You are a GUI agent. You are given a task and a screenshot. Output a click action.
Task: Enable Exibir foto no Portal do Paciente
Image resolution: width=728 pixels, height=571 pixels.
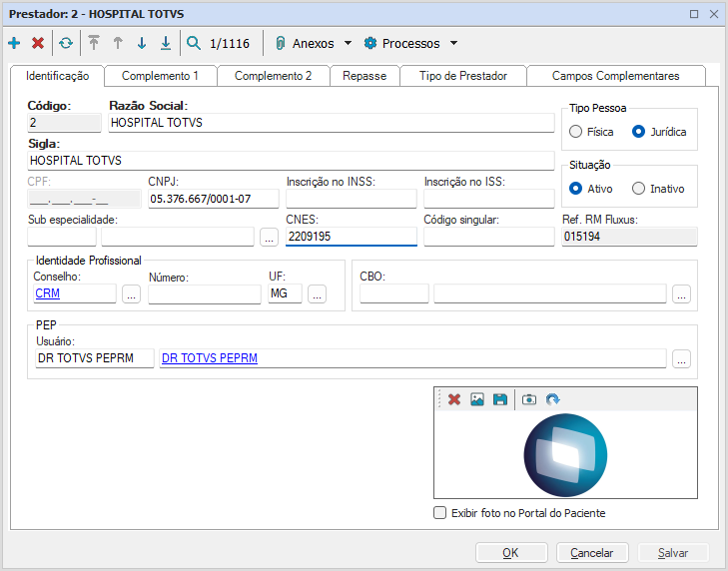click(x=439, y=513)
